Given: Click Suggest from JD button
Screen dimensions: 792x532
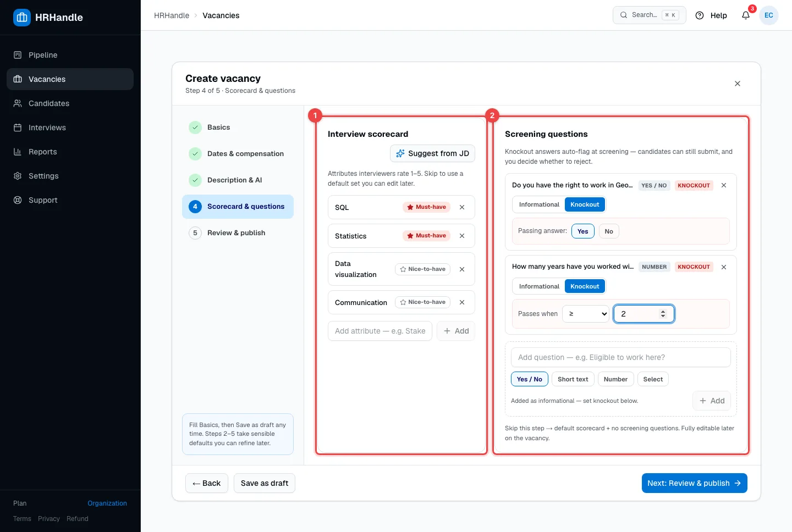Looking at the screenshot, I should [432, 153].
